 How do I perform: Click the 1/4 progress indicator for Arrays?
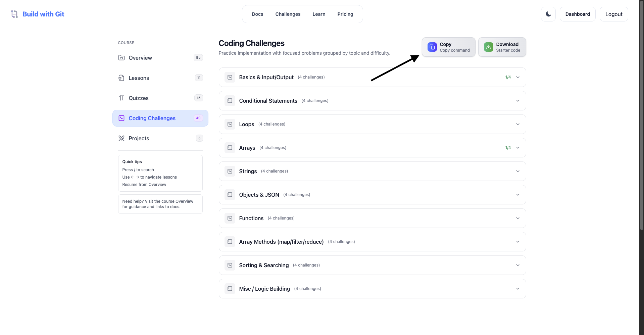508,147
